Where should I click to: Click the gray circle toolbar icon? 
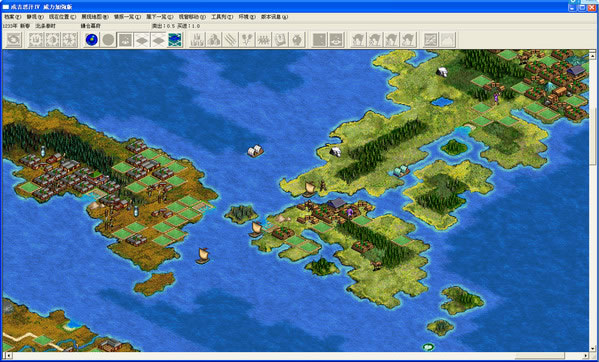pyautogui.click(x=108, y=40)
